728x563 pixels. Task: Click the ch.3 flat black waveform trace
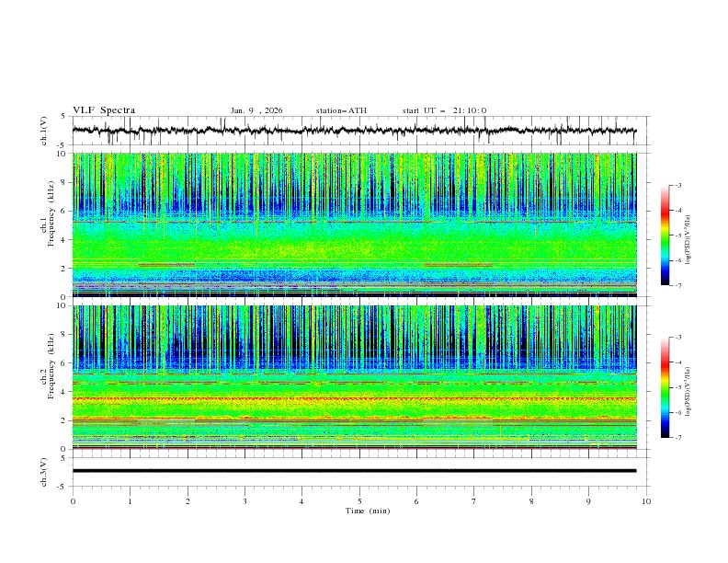(354, 471)
